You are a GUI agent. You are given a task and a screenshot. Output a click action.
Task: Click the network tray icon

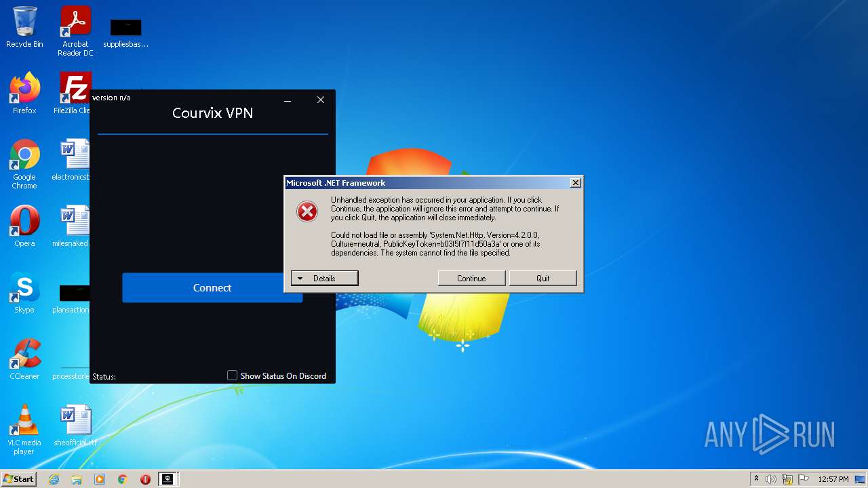[x=787, y=479]
